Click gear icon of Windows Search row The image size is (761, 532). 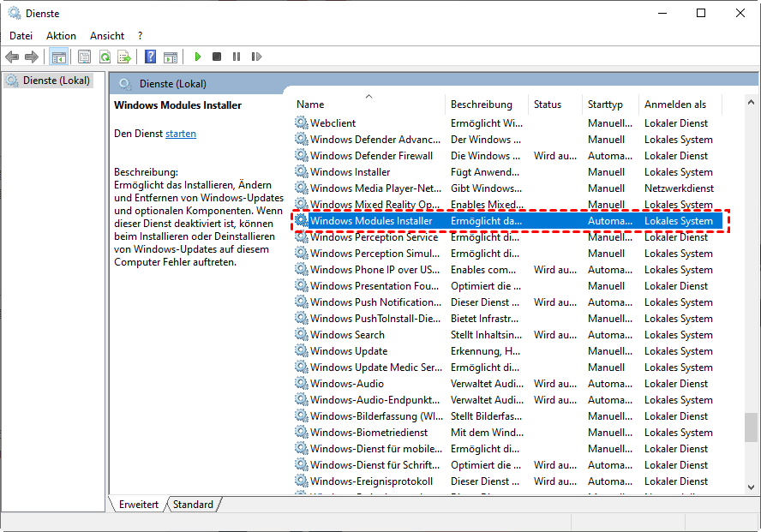302,335
